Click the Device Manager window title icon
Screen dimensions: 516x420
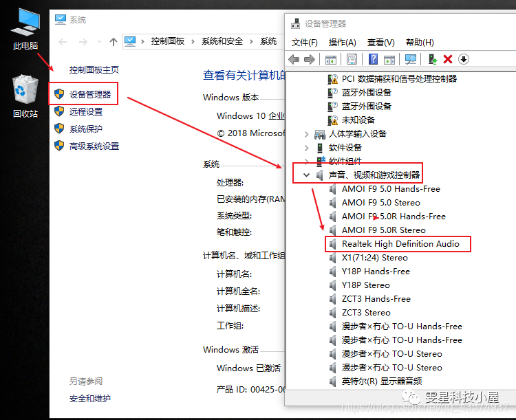tap(296, 23)
